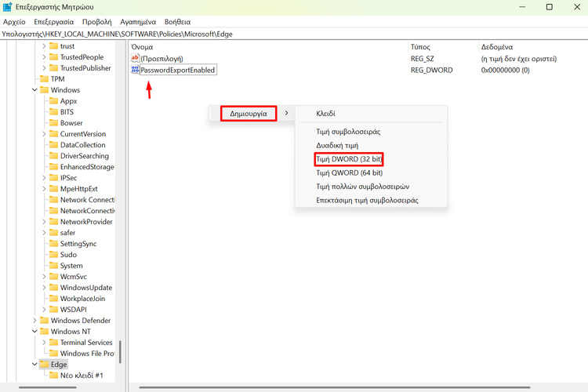Viewport: 588px width, 392px height.
Task: Click the Appx folder icon
Action: pyautogui.click(x=53, y=101)
